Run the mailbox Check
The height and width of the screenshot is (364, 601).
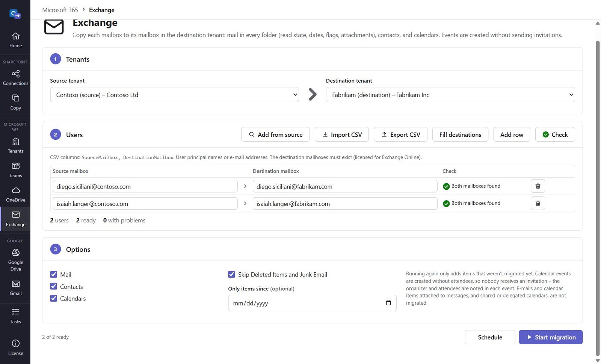click(x=555, y=134)
